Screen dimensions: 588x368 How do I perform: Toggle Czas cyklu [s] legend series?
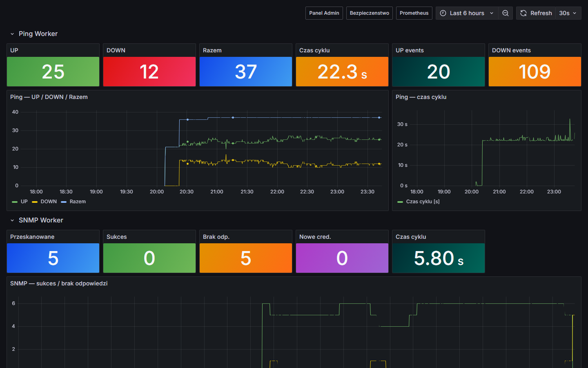tap(422, 202)
